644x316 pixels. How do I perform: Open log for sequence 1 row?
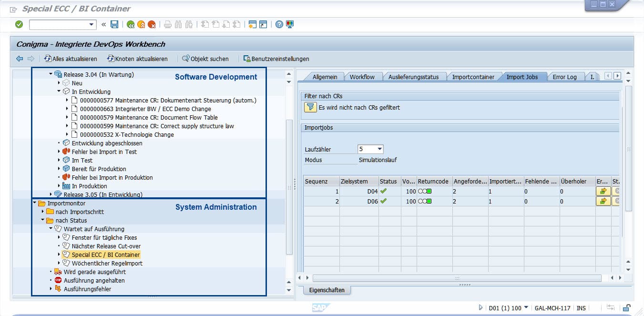(603, 191)
